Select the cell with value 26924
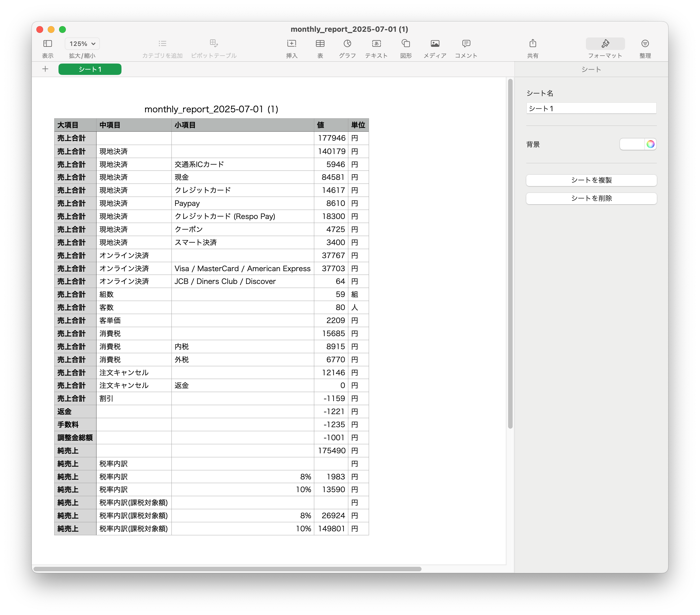 coord(331,515)
